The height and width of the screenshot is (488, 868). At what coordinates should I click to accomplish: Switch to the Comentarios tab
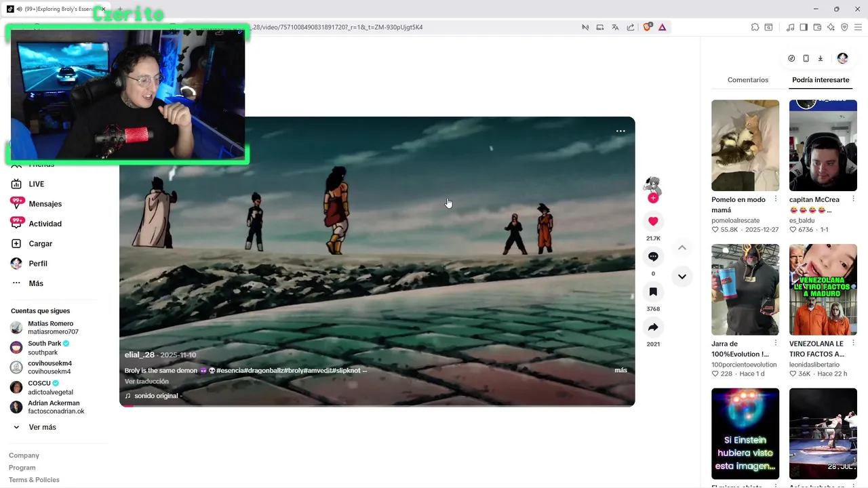(748, 80)
